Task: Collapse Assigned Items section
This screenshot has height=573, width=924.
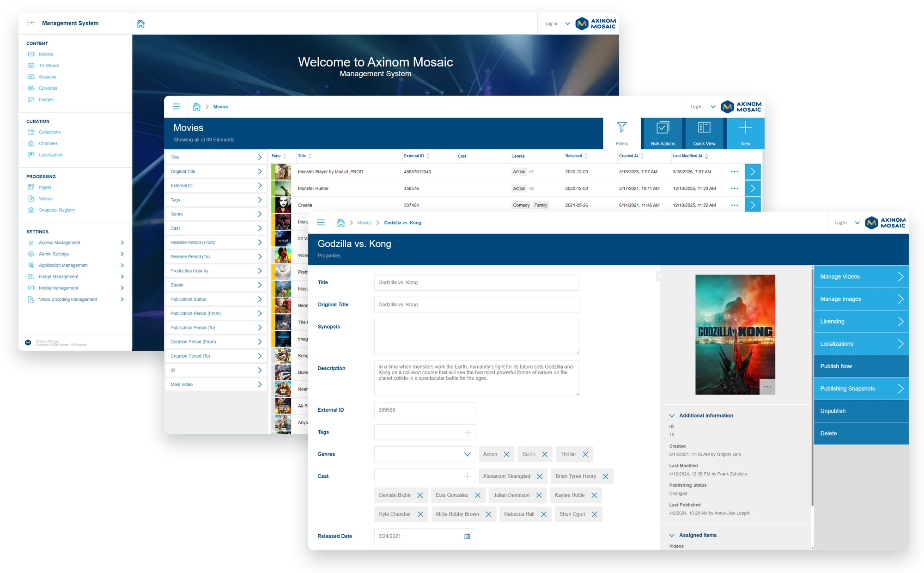Action: tap(672, 535)
